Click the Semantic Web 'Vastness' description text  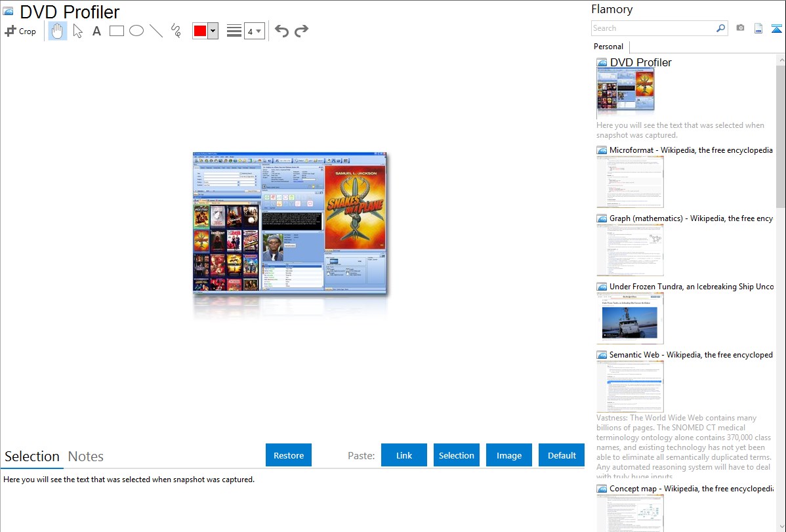click(x=684, y=447)
